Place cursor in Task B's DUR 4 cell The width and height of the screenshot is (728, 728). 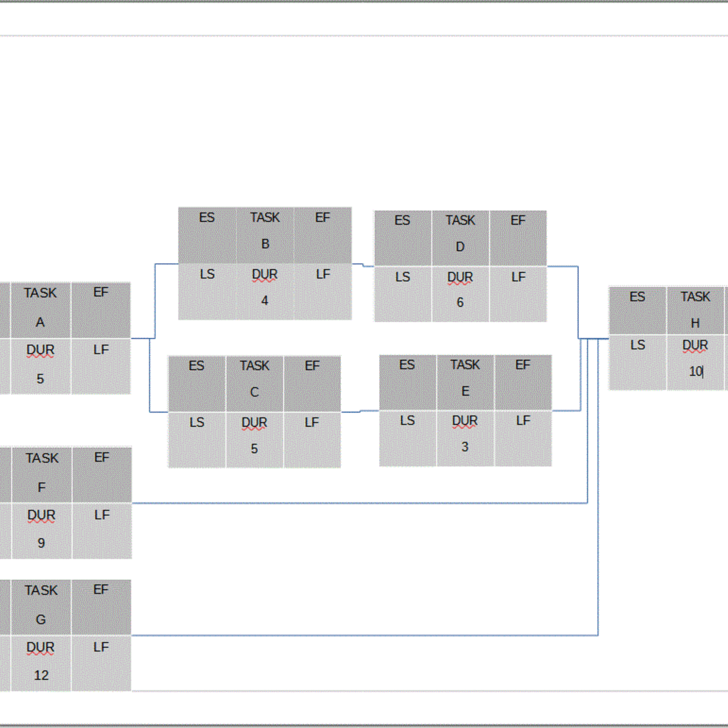tap(265, 291)
